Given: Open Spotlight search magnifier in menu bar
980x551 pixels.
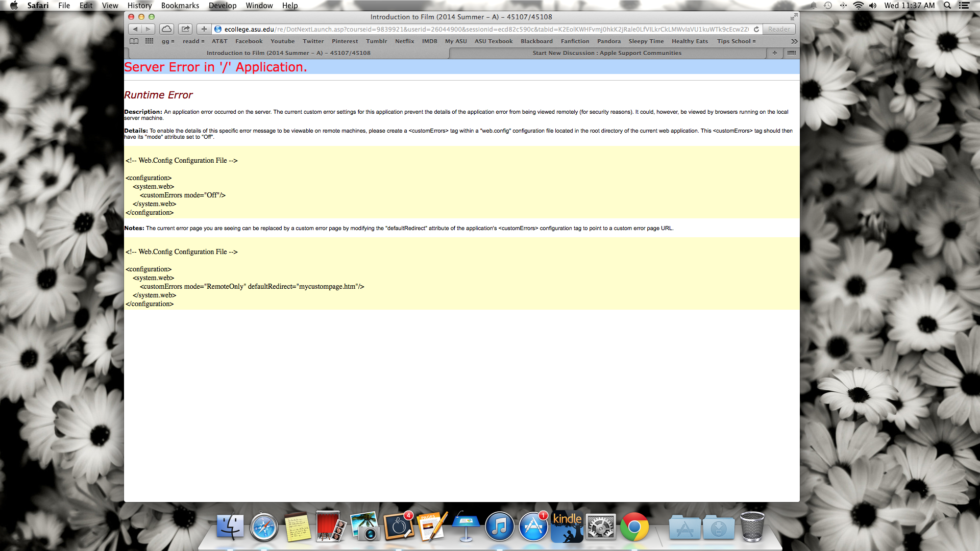Looking at the screenshot, I should point(947,6).
